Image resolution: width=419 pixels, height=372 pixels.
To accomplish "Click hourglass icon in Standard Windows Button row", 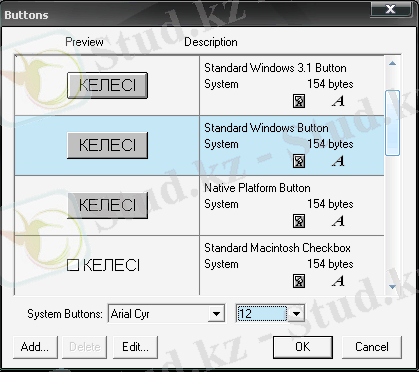I will tap(299, 161).
